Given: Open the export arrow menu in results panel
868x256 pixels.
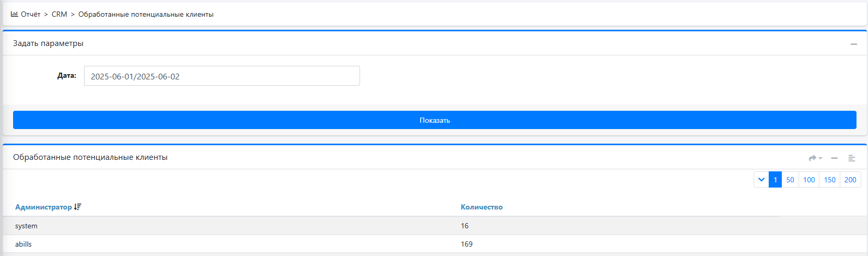Looking at the screenshot, I should tap(815, 158).
